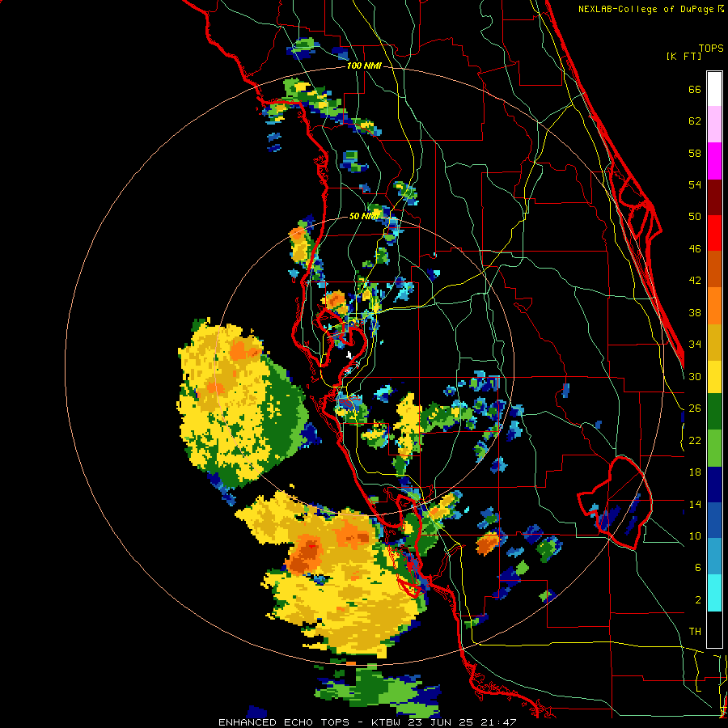Image resolution: width=728 pixels, height=728 pixels.
Task: Select the dark green 26 kft swatch
Action: [x=714, y=412]
